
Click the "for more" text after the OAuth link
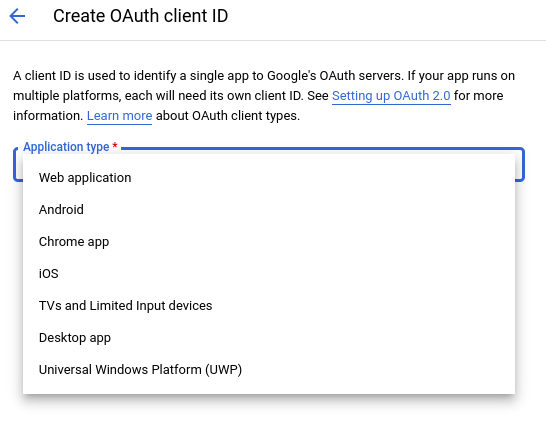(478, 95)
